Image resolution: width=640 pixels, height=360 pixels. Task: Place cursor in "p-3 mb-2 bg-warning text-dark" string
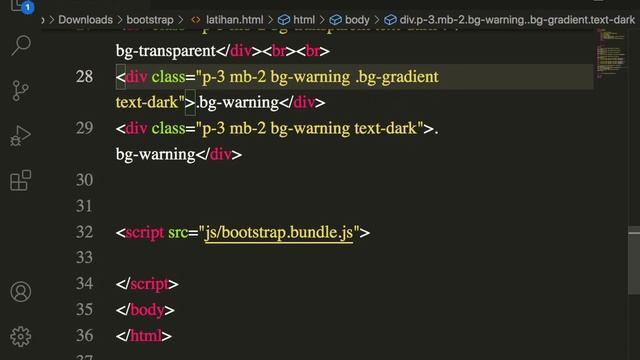pos(309,129)
